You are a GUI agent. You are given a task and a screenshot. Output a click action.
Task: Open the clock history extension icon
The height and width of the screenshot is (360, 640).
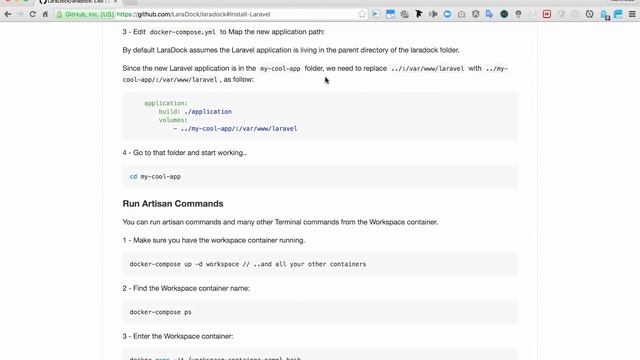tap(589, 14)
